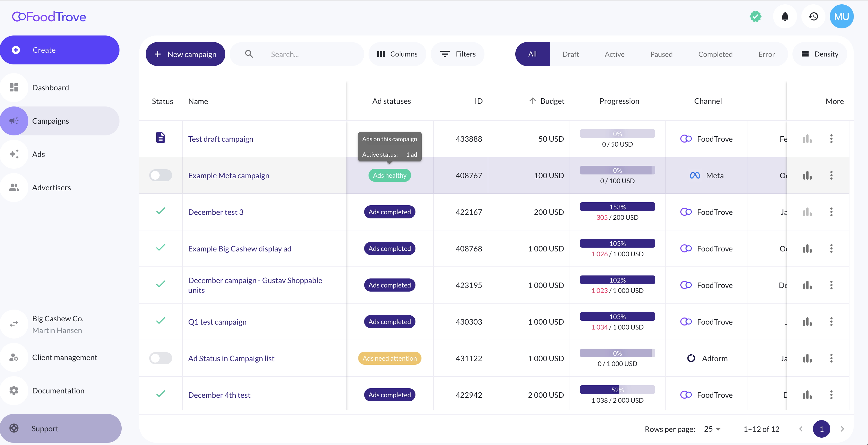This screenshot has height=445, width=868.
Task: Click the Test draft campaign document icon
Action: tap(161, 138)
